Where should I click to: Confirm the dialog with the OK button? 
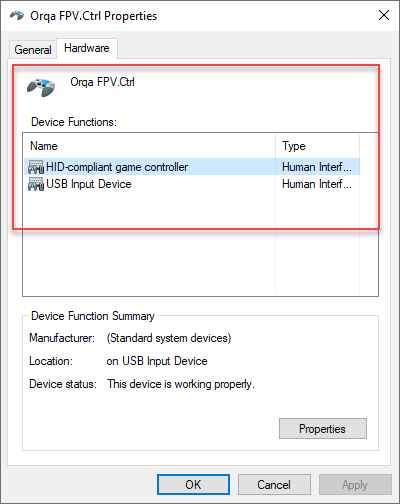[x=193, y=484]
